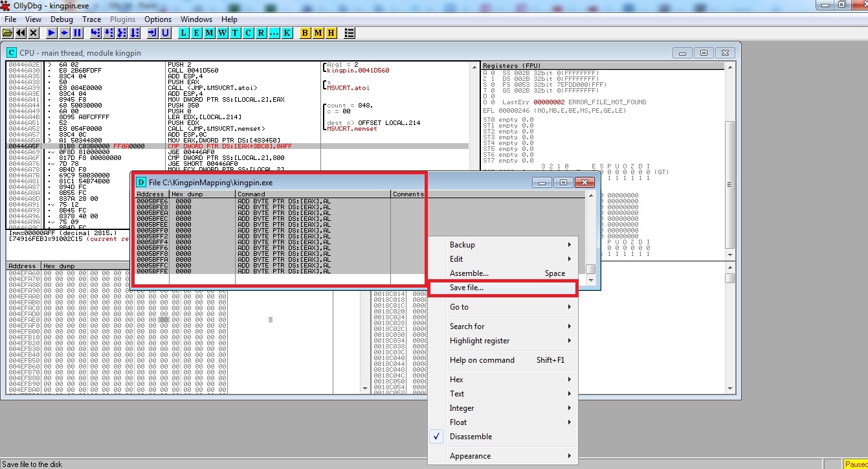Open the Windows list W icon
This screenshot has height=469, width=868.
[223, 32]
